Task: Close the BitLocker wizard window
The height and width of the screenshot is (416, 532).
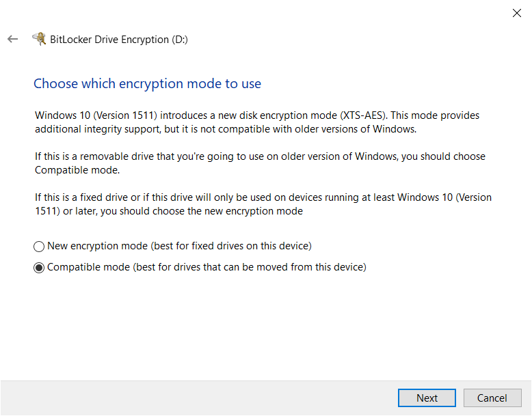Action: point(517,12)
